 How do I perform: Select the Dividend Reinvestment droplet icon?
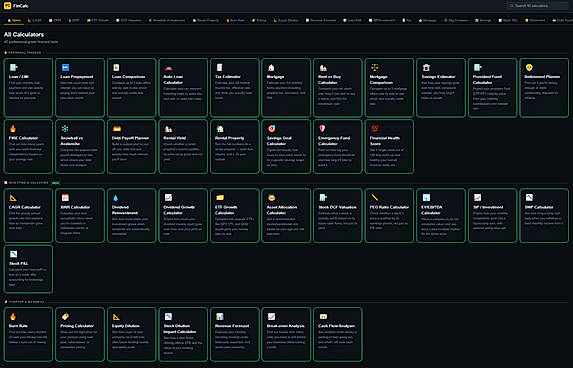click(116, 198)
